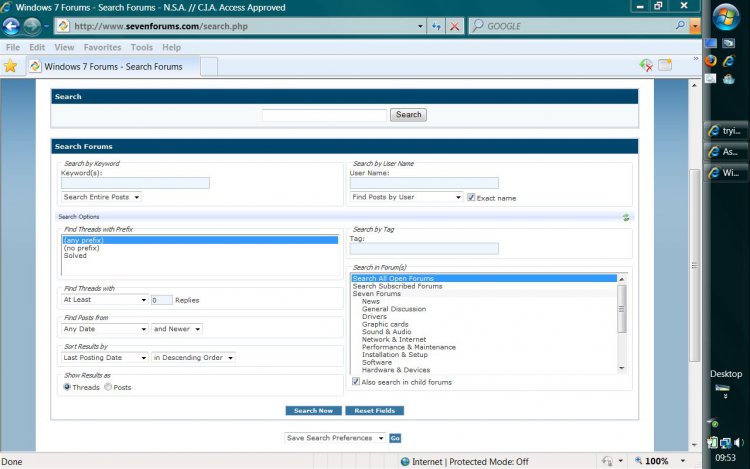Collapse Search Options with the green icon
Screen dimensions: 750x469
(626, 216)
